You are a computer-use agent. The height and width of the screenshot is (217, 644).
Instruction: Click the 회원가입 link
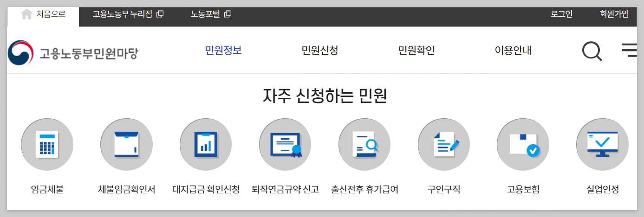[614, 14]
